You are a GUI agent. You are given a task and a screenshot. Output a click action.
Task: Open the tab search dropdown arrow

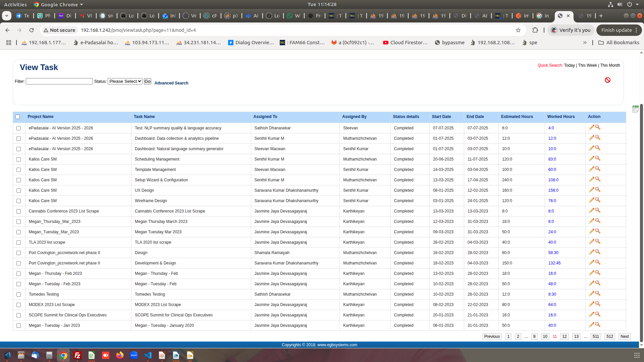(6, 16)
